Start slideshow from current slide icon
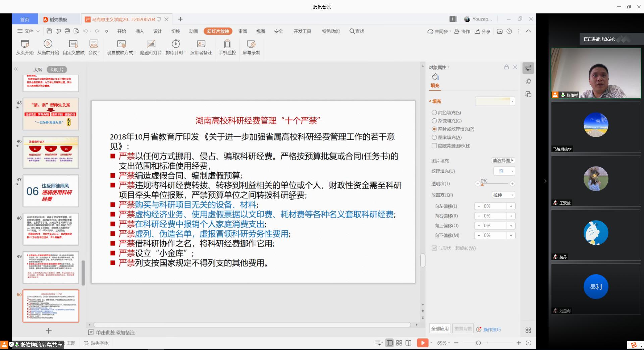The width and height of the screenshot is (644, 350). click(x=48, y=44)
